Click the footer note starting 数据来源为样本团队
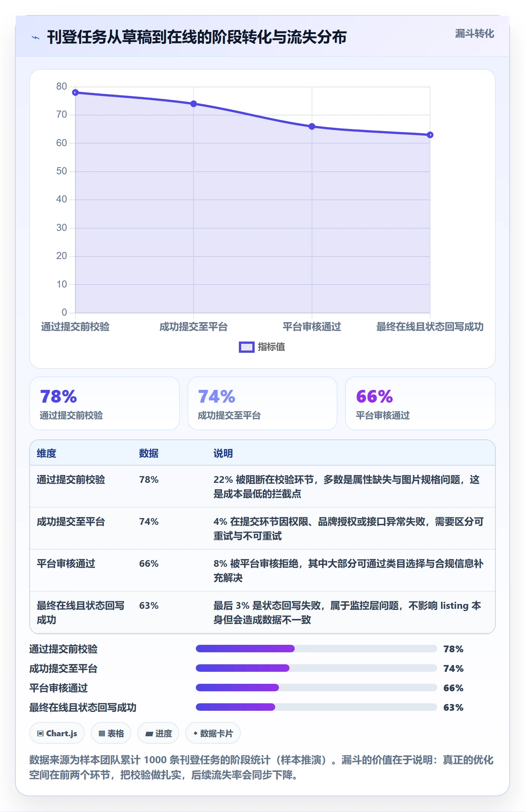 [x=261, y=767]
